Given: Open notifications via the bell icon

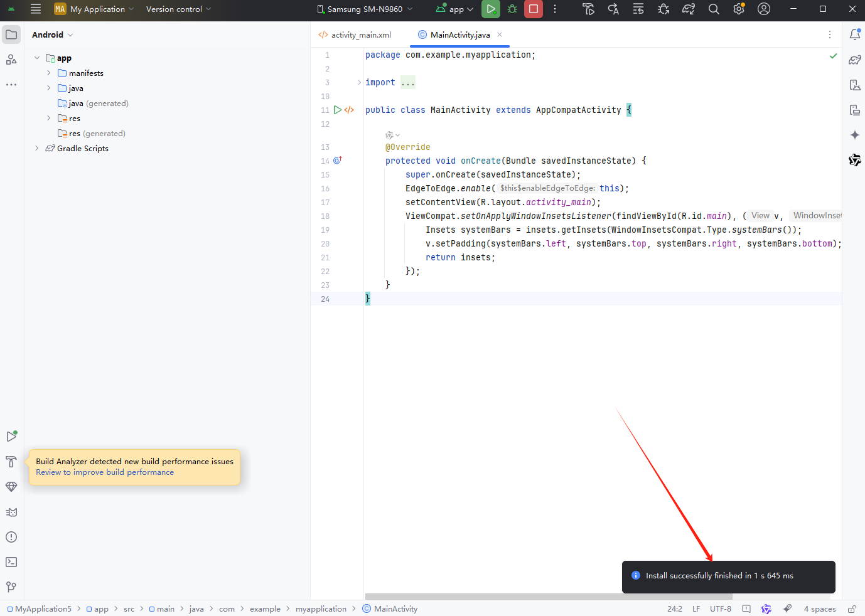Looking at the screenshot, I should coord(854,35).
